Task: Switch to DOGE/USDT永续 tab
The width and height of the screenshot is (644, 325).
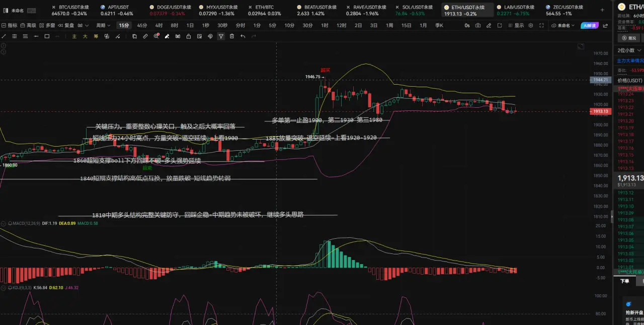Action: 170,10
